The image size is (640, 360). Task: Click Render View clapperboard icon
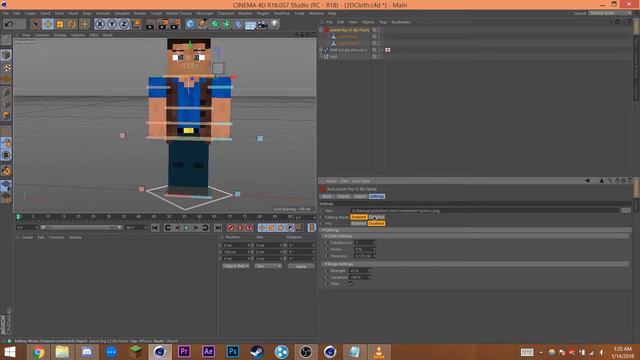(150, 24)
